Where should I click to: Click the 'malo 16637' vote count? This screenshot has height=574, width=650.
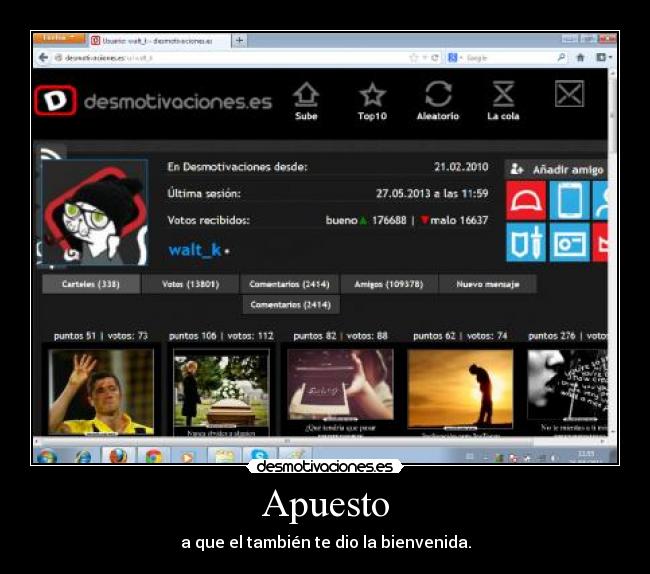[x=455, y=220]
